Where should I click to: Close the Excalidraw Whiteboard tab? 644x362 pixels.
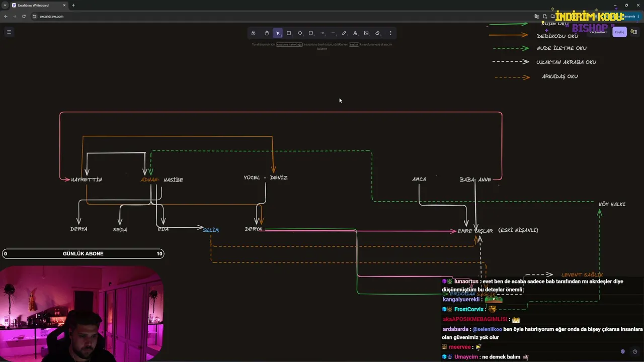pyautogui.click(x=64, y=6)
